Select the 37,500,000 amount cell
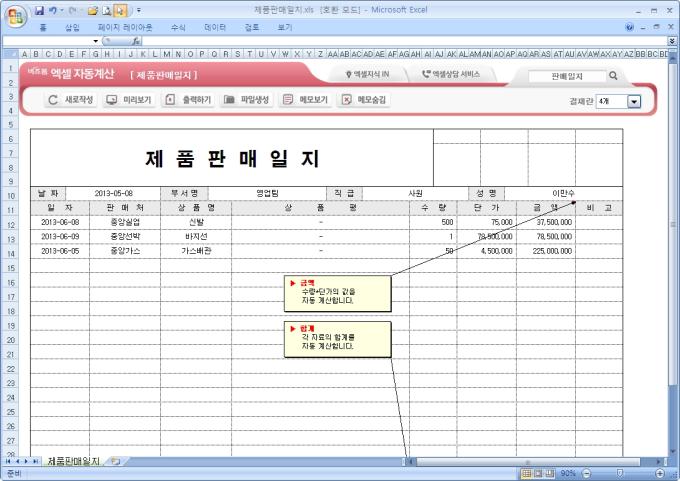Image resolution: width=680 pixels, height=481 pixels. click(x=546, y=222)
